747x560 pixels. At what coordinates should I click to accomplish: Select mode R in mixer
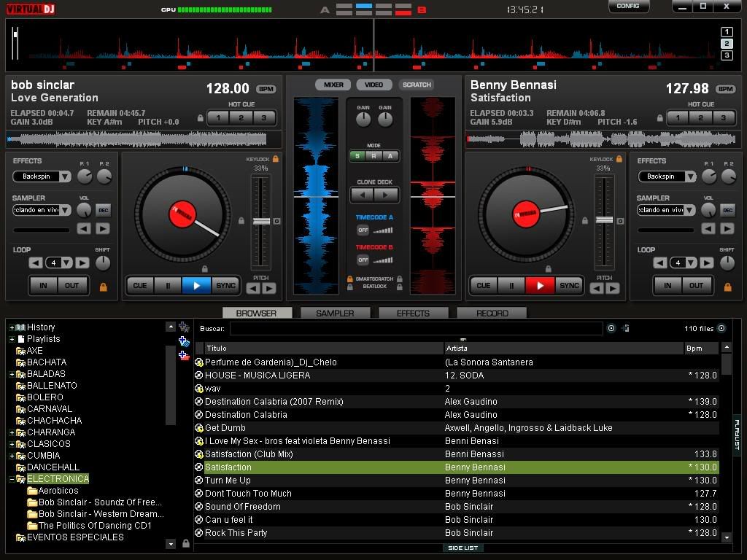[x=374, y=156]
